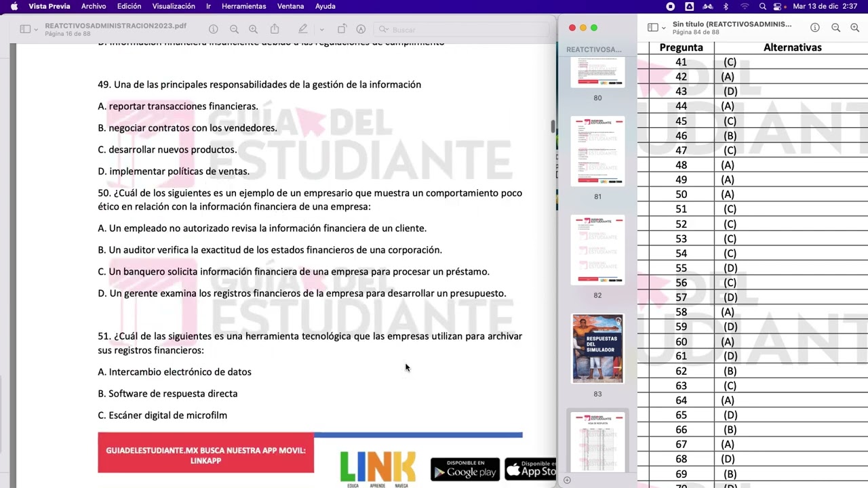Open the AirPods status icon in menu bar
The image size is (868, 488).
click(708, 6)
